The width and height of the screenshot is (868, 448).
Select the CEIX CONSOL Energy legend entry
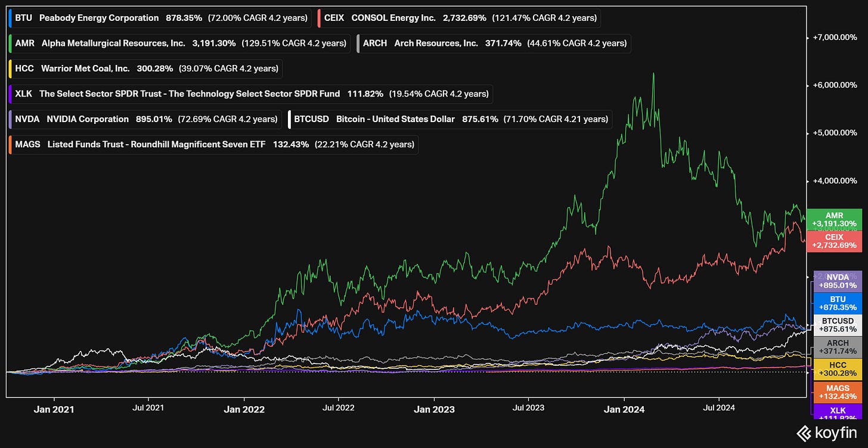458,18
